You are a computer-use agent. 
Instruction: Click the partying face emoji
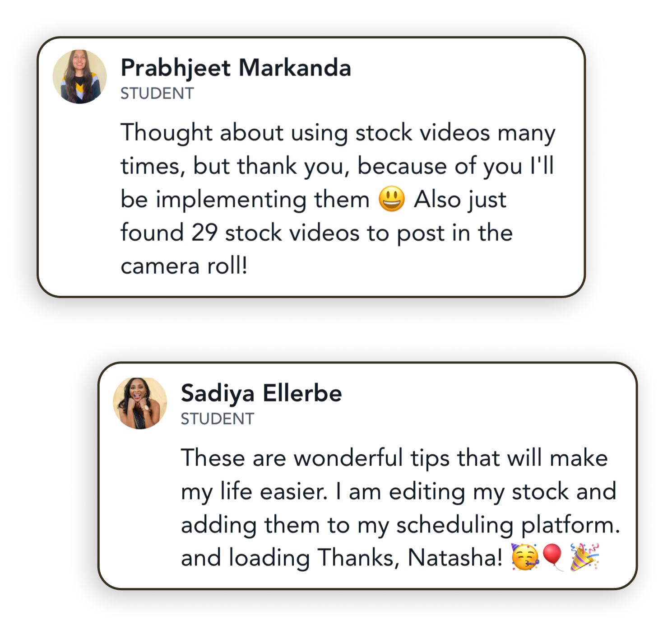(x=525, y=557)
